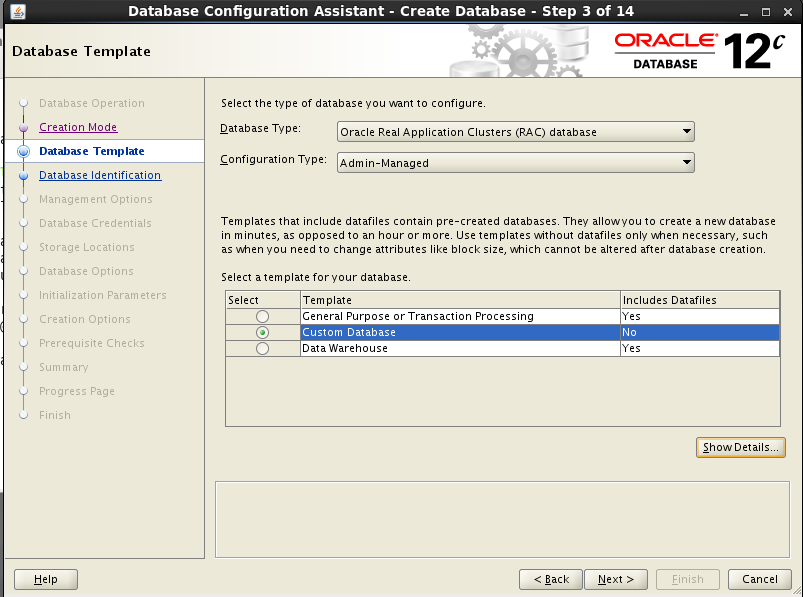Click the Back button
The width and height of the screenshot is (803, 597).
(551, 579)
